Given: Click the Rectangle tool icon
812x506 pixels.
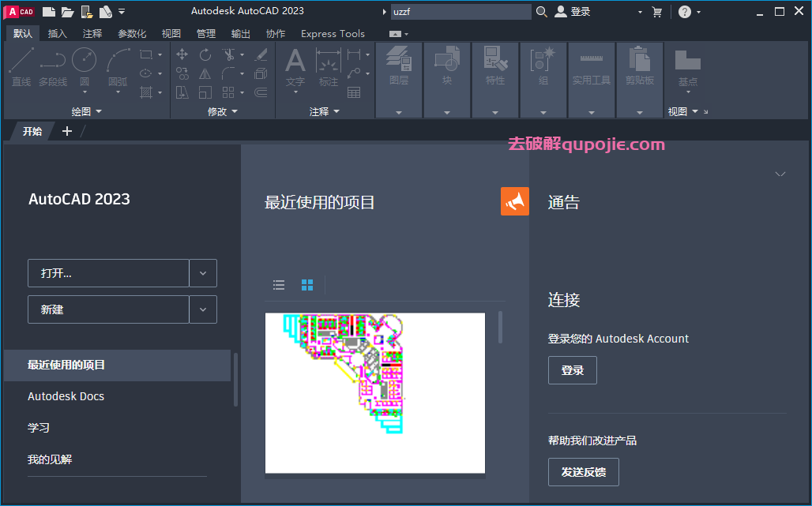Looking at the screenshot, I should point(146,54).
